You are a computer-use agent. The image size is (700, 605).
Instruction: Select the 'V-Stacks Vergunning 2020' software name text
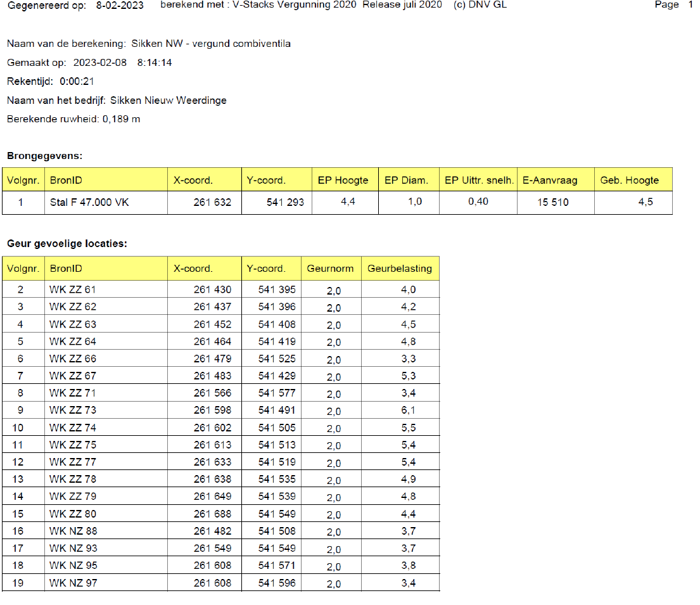click(x=294, y=4)
